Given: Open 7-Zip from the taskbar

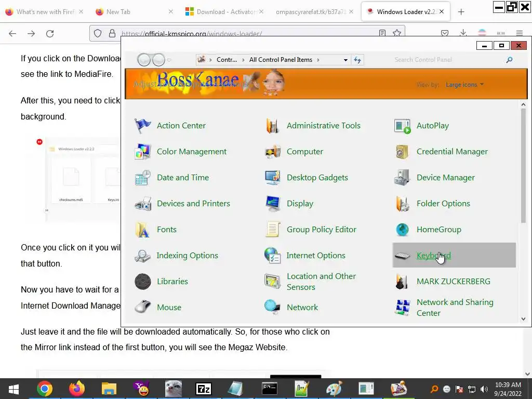Looking at the screenshot, I should (204, 389).
